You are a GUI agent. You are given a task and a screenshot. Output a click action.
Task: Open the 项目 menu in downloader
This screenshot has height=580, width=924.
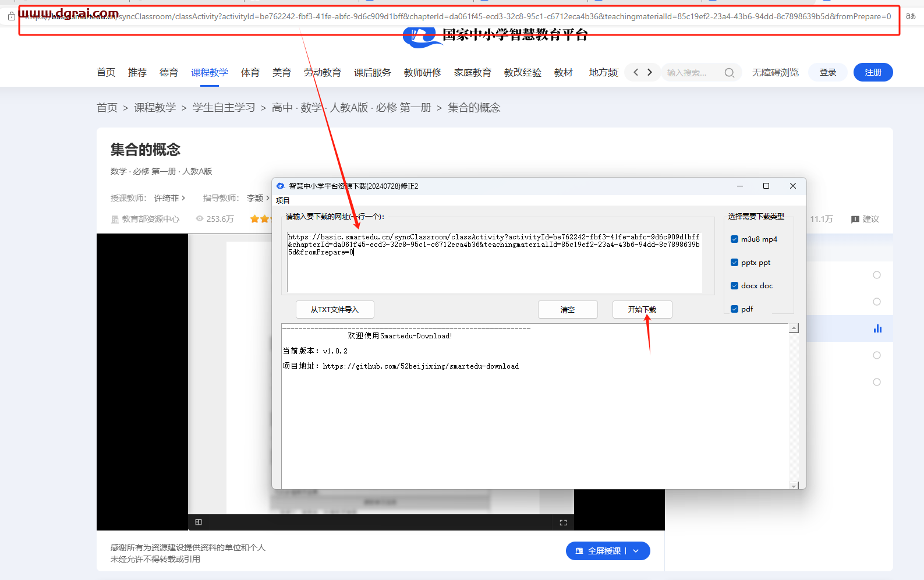point(283,200)
